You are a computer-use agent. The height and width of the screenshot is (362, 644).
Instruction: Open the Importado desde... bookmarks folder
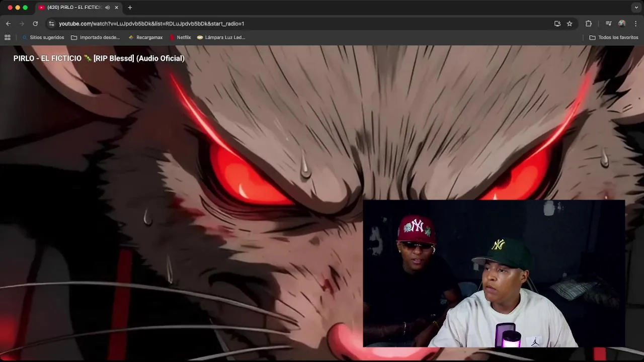pos(95,37)
